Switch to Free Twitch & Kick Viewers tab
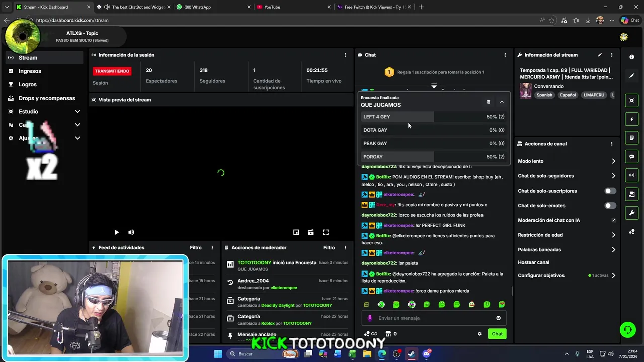The width and height of the screenshot is (644, 362). click(373, 7)
